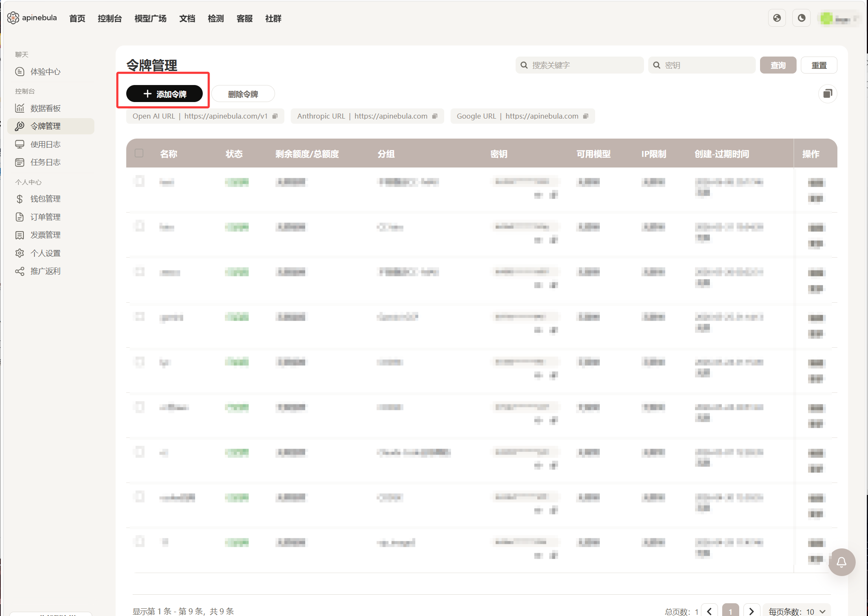Open 文档 in top navigation
The height and width of the screenshot is (616, 868).
[x=187, y=18]
